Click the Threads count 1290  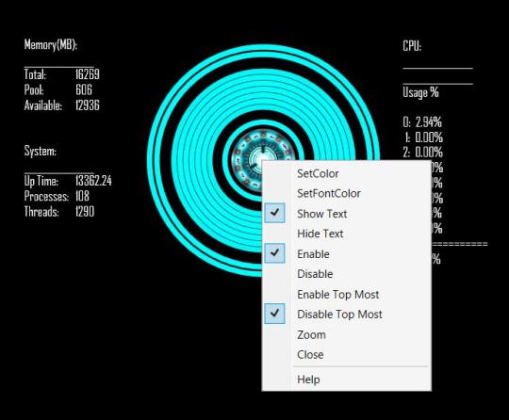click(x=85, y=212)
